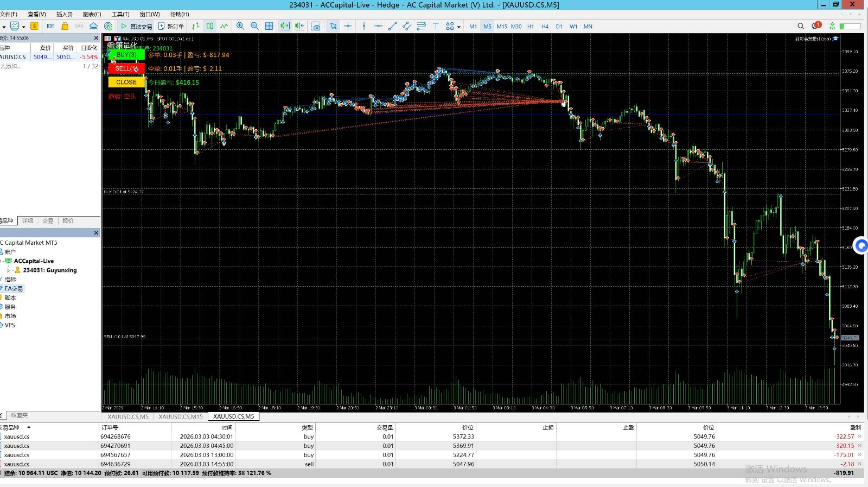This screenshot has height=487, width=868.
Task: Switch chart to line chart style
Action: click(x=224, y=26)
